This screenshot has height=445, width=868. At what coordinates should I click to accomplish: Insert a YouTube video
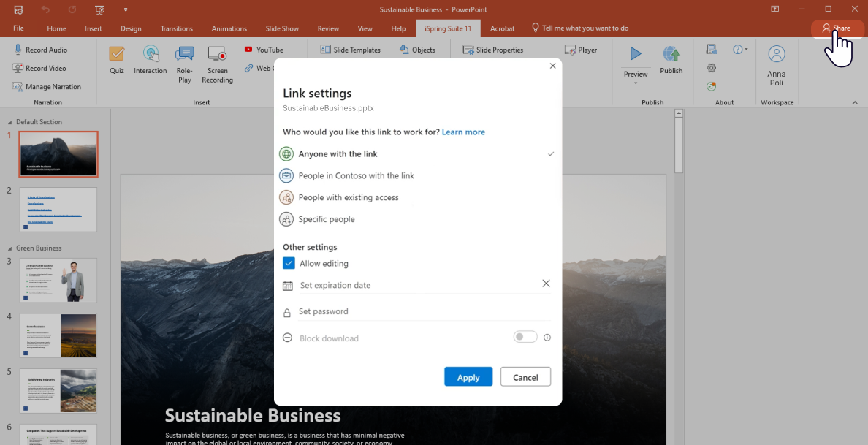coord(264,50)
